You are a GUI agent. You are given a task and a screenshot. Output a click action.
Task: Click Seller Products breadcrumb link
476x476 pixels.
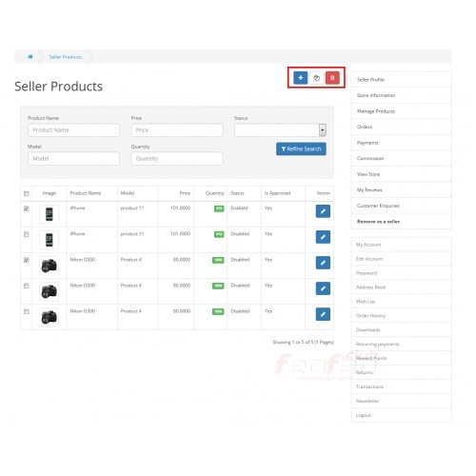[65, 57]
